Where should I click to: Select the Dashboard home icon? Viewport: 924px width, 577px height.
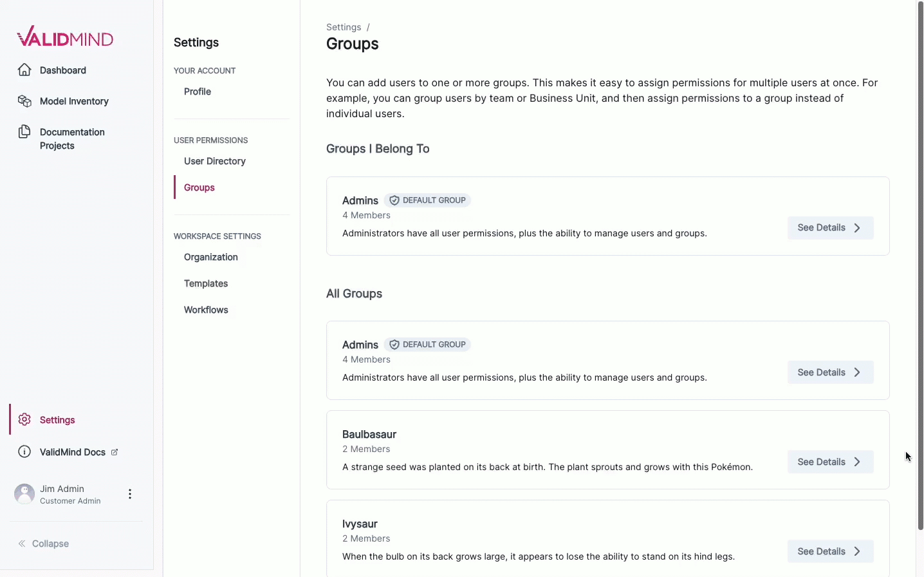point(24,70)
